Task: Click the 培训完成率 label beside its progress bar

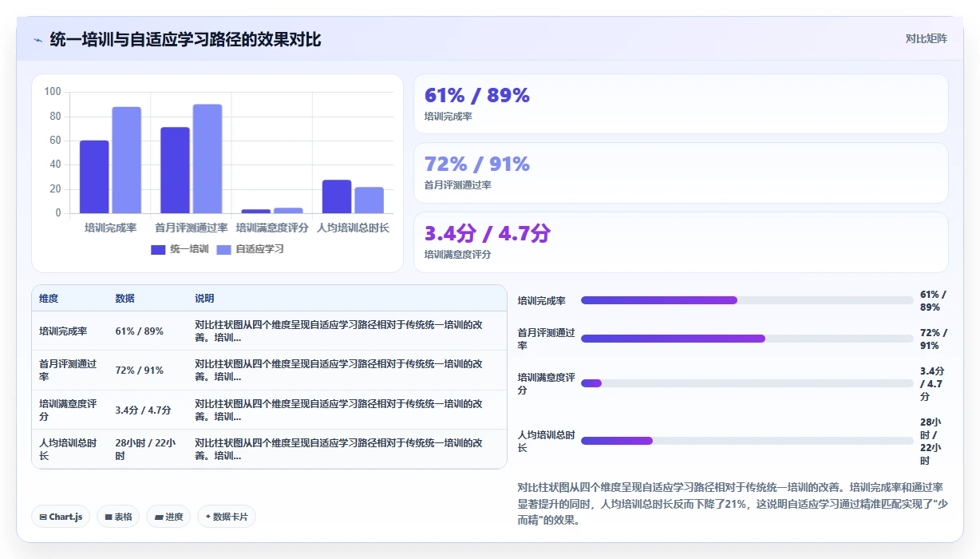Action: tap(542, 301)
